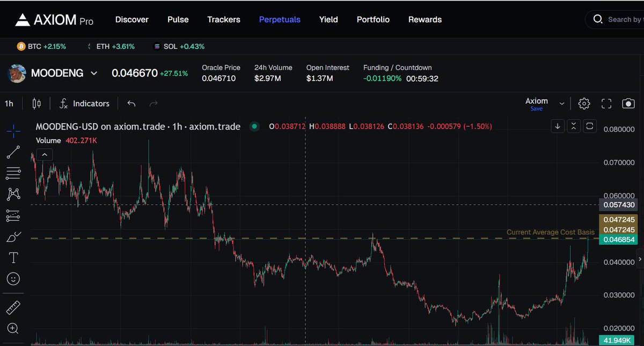Click the ETH +3.61% ticker text
644x346 pixels.
pos(115,47)
